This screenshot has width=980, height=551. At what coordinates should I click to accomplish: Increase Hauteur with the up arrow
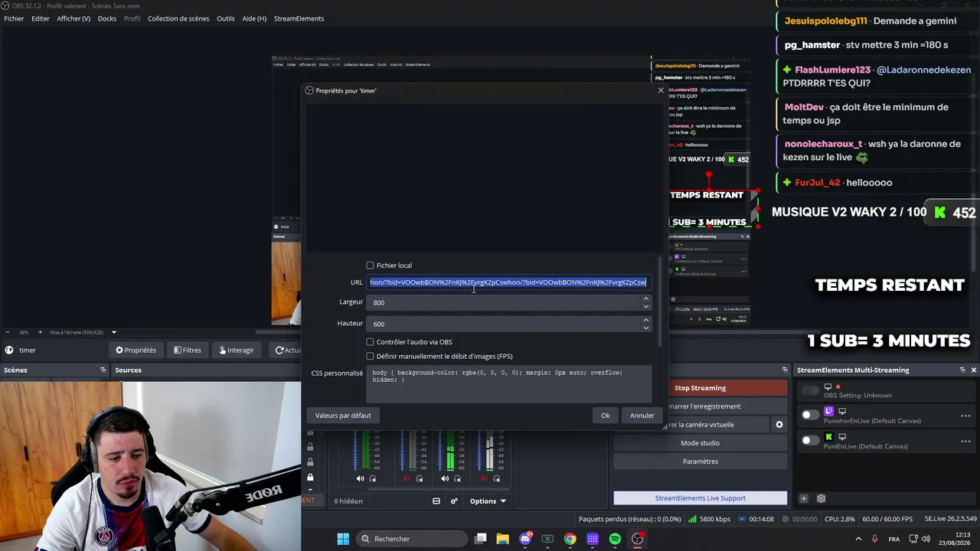click(x=645, y=320)
